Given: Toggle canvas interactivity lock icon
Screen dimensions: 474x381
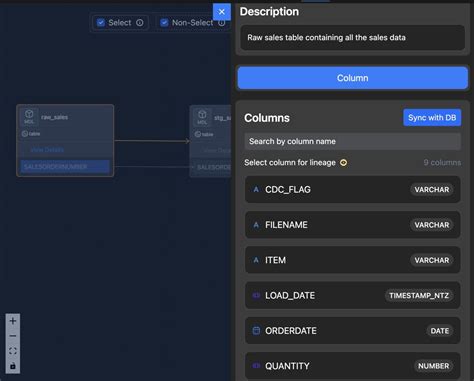Looking at the screenshot, I should tap(13, 366).
